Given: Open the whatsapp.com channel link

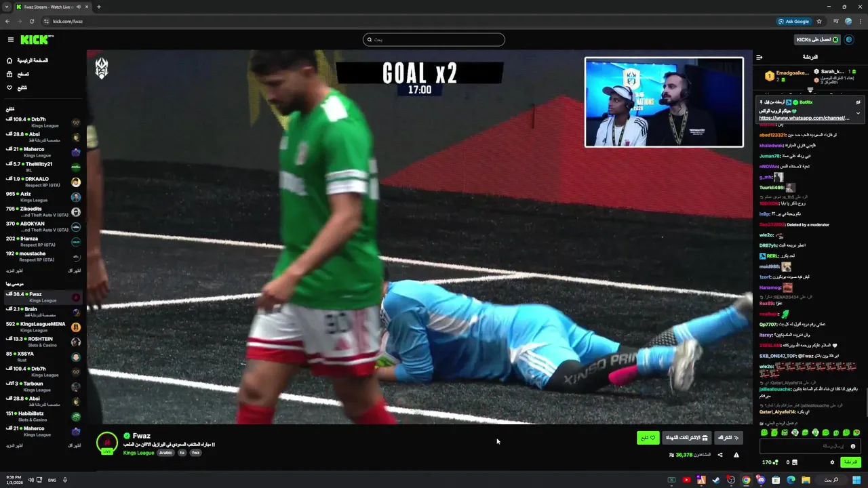Looking at the screenshot, I should (x=804, y=118).
